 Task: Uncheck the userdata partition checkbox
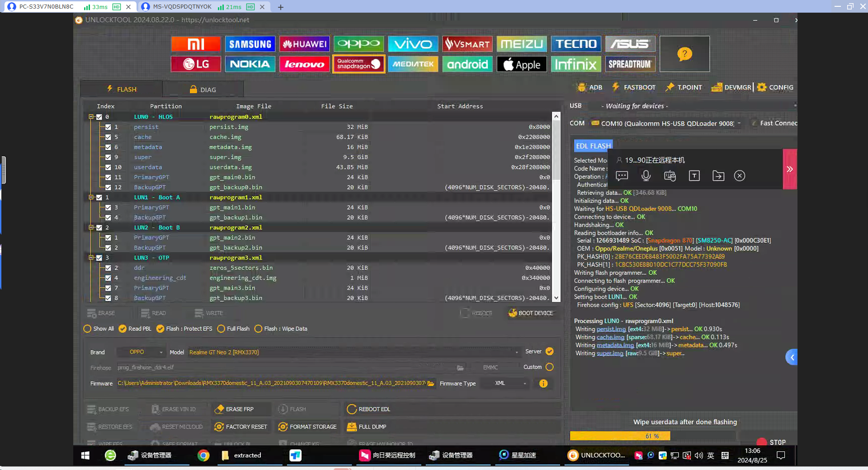click(108, 167)
